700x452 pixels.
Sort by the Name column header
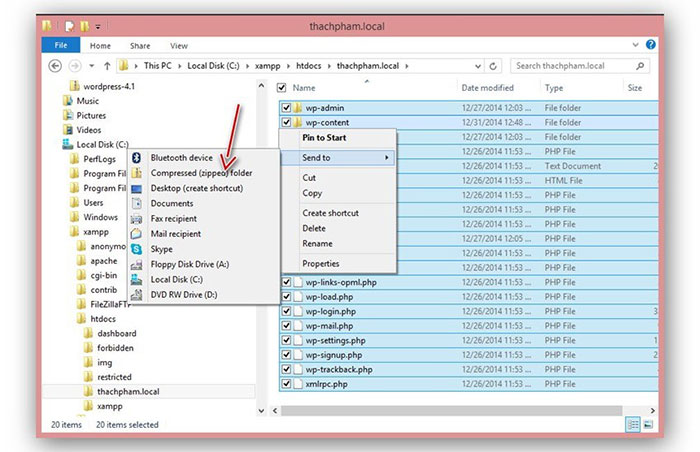(x=304, y=88)
